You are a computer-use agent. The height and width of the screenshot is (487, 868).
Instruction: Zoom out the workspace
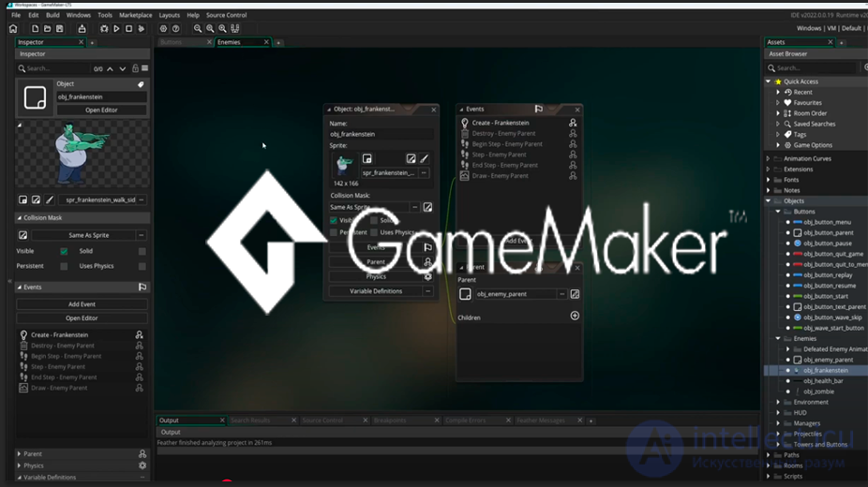coord(198,29)
